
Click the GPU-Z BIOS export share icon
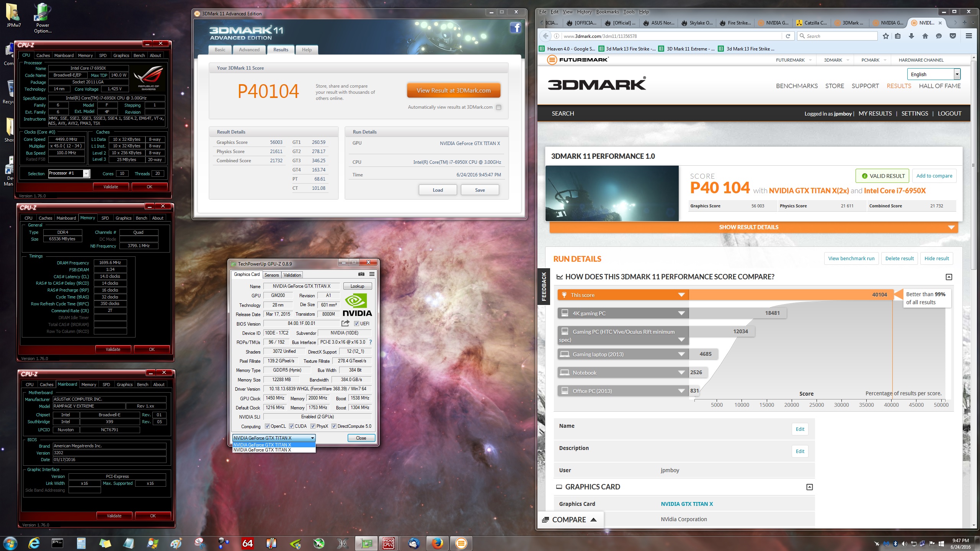(345, 323)
